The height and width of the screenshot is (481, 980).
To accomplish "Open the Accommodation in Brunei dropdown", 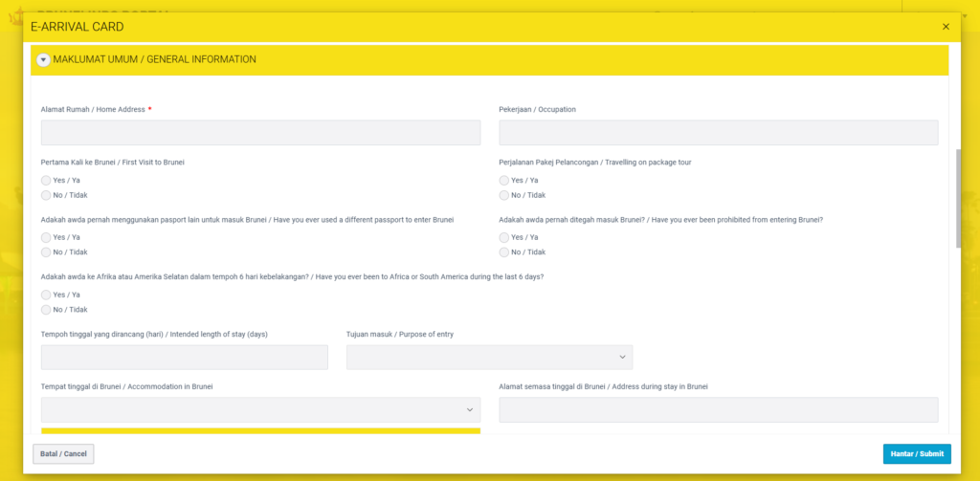I will pyautogui.click(x=260, y=409).
